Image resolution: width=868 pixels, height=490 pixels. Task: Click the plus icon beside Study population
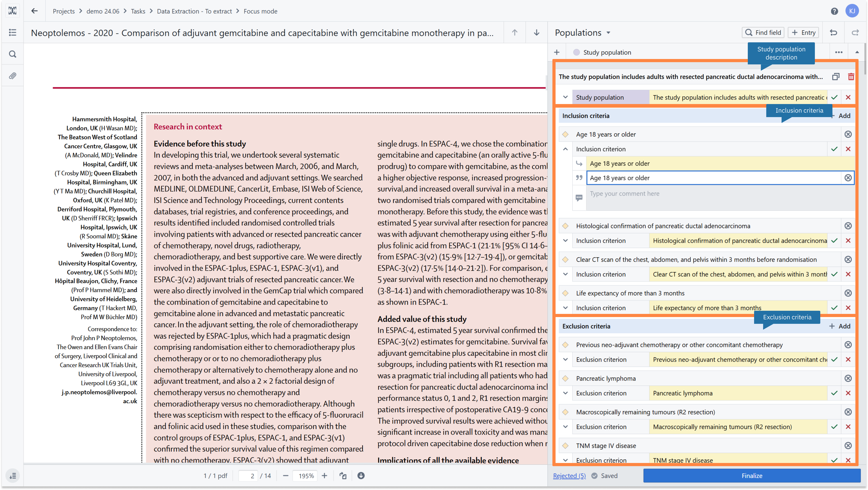(557, 52)
